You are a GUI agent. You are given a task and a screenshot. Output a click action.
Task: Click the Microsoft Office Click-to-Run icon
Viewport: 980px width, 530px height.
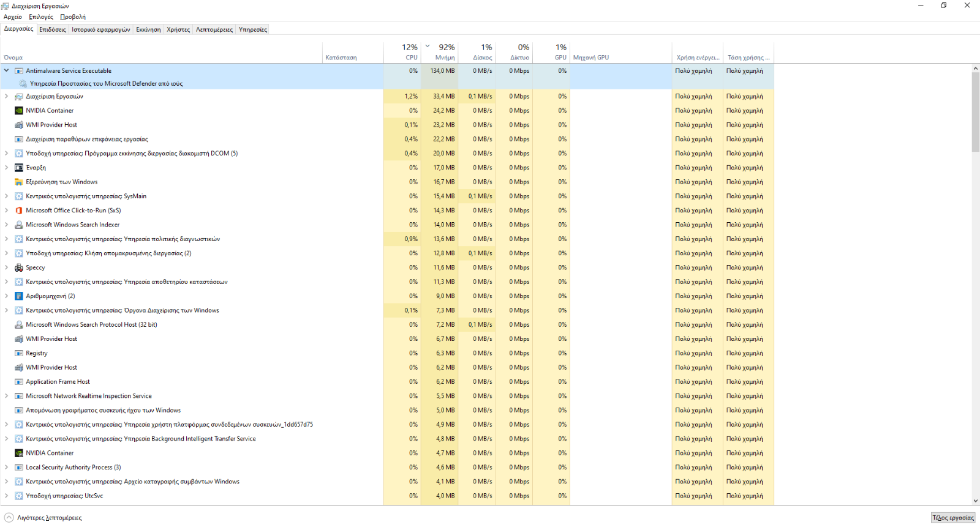pyautogui.click(x=19, y=211)
